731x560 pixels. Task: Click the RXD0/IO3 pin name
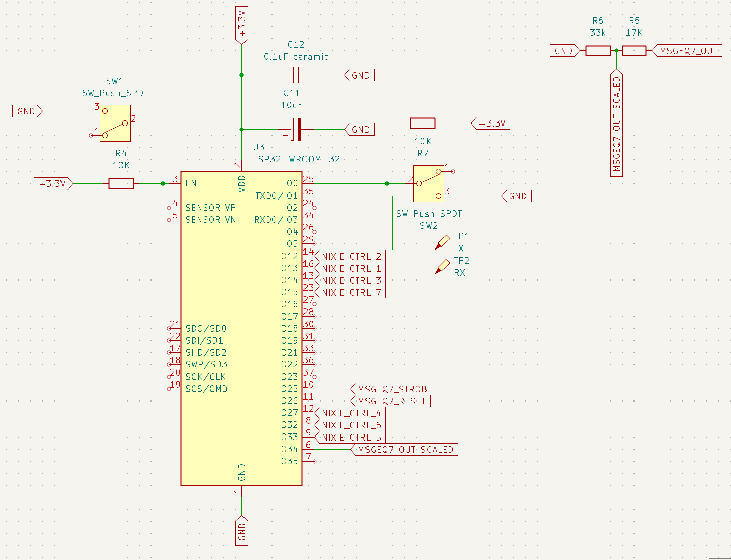(276, 220)
